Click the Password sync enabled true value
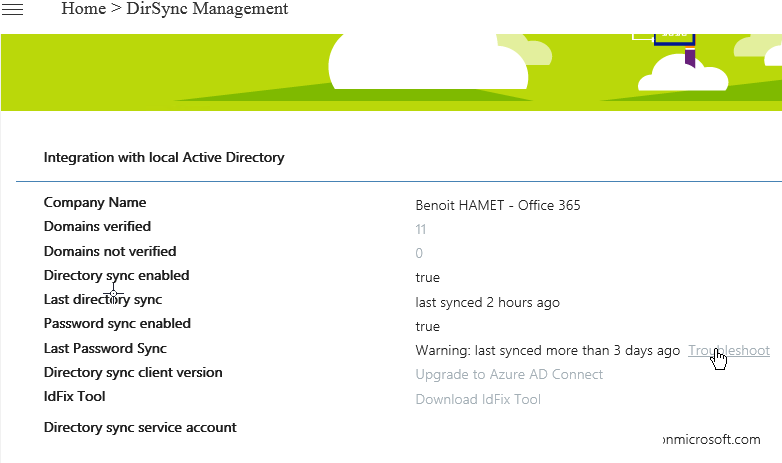This screenshot has height=463, width=782. [x=427, y=326]
